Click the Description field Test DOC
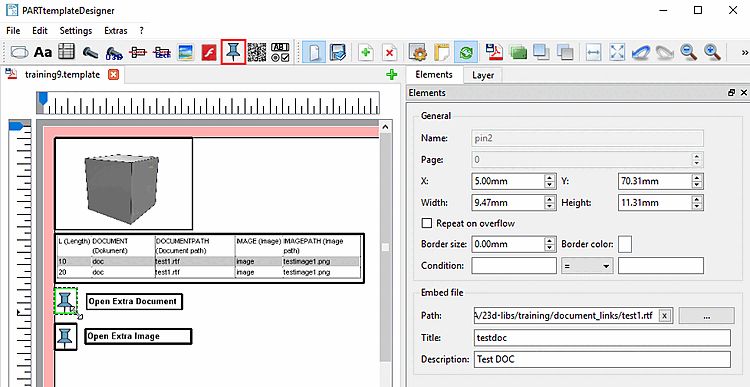Screen dimensions: 750x387 [x=602, y=359]
